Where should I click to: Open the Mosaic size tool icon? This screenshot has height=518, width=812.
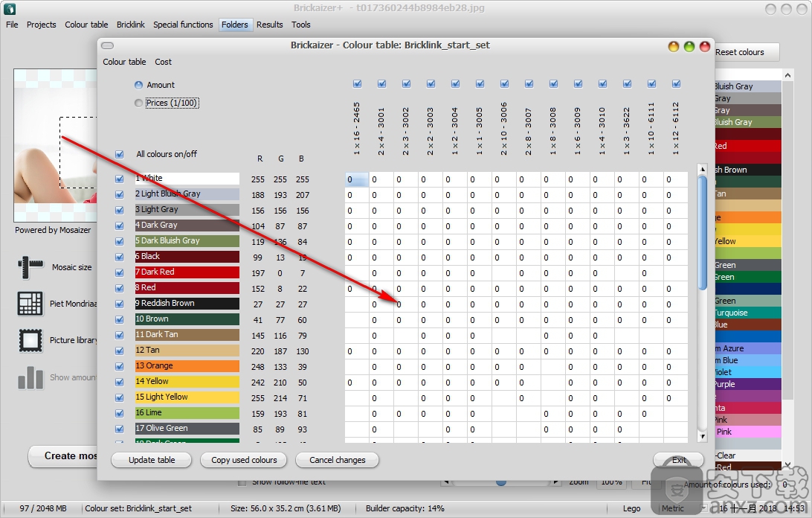30,267
